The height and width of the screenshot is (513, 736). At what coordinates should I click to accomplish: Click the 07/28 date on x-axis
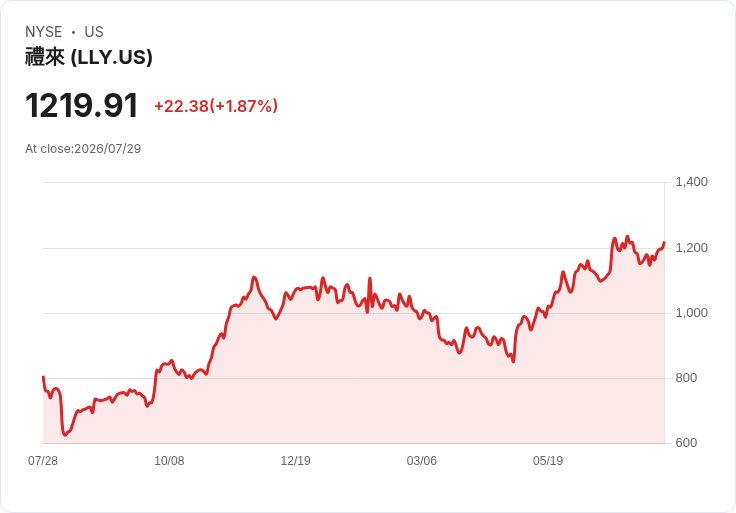[43, 461]
